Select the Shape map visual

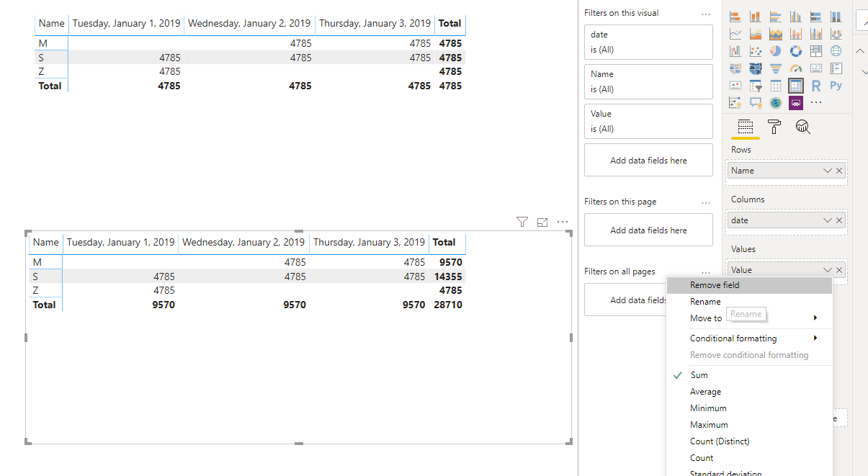pos(756,68)
